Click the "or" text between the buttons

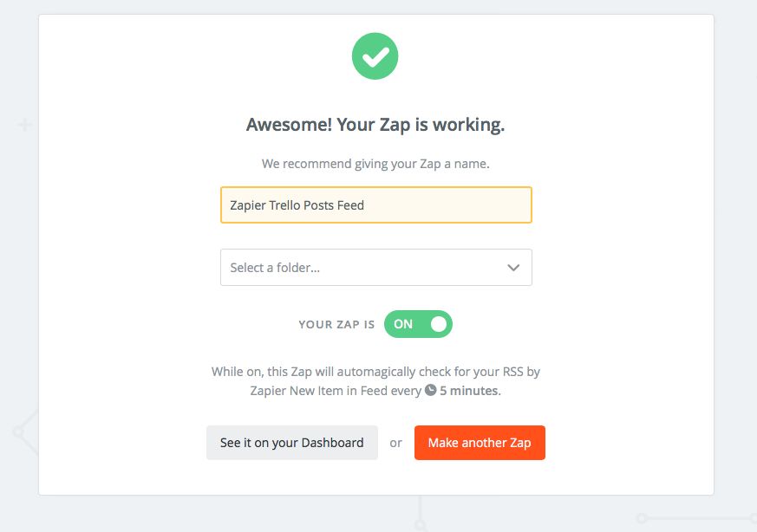click(395, 443)
